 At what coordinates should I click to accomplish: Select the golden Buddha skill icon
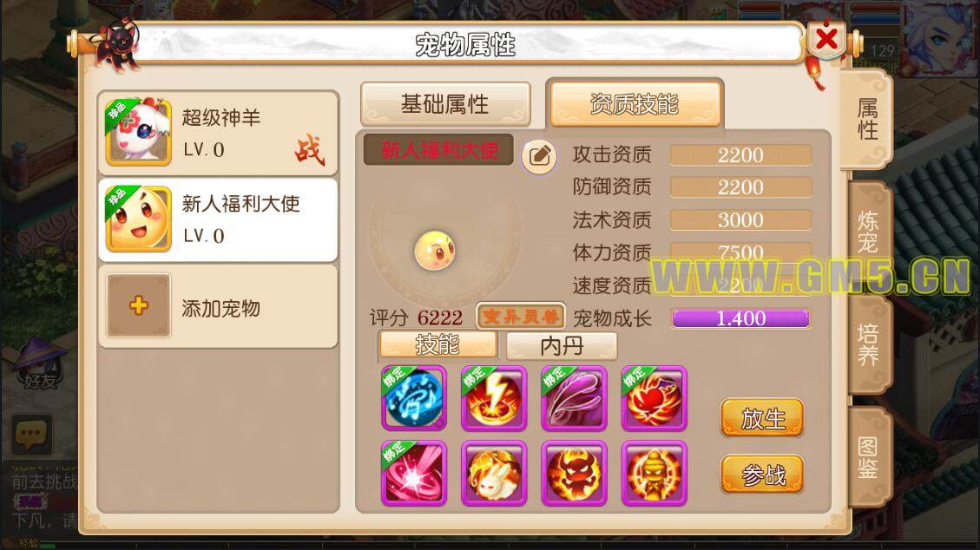tap(654, 473)
